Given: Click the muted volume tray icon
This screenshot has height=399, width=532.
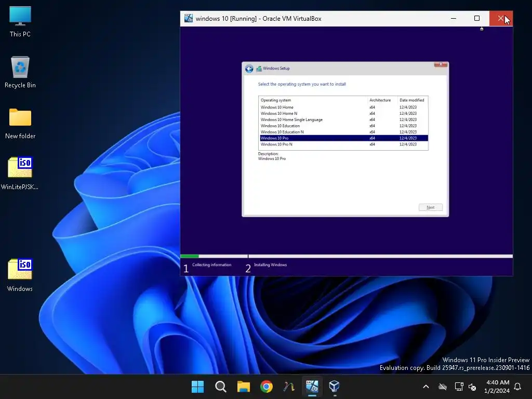Looking at the screenshot, I should 472,387.
